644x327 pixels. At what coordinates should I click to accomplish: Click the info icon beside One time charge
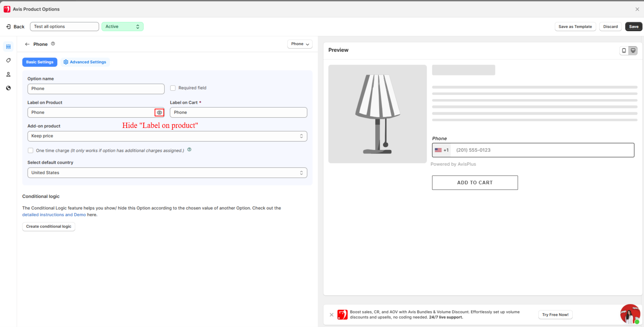click(x=189, y=150)
